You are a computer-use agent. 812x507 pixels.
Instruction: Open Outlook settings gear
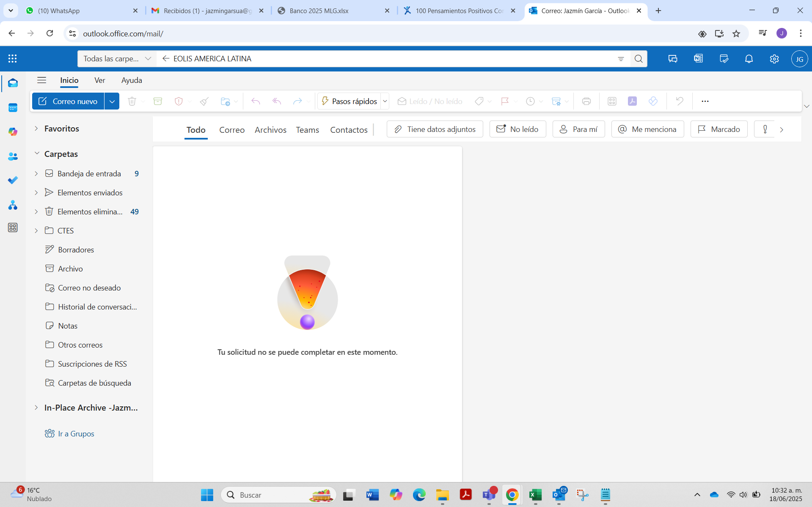[x=774, y=59]
